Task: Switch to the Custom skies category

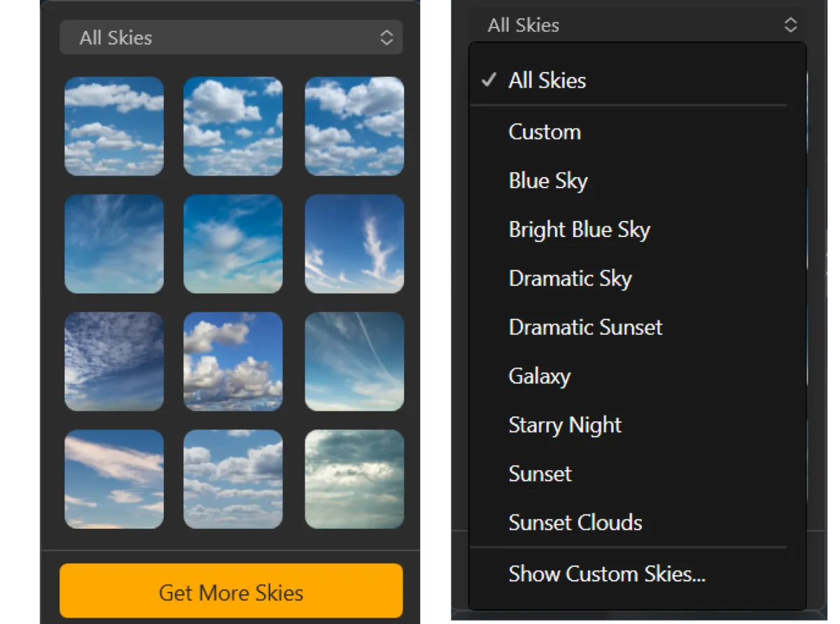Action: pyautogui.click(x=545, y=132)
